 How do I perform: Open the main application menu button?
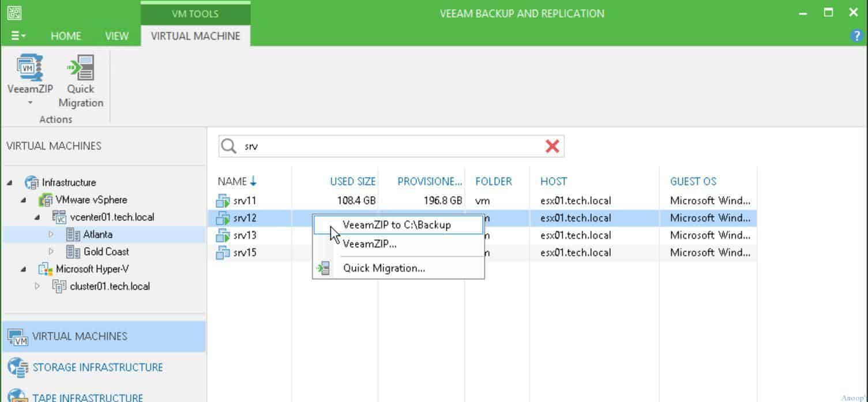(18, 36)
